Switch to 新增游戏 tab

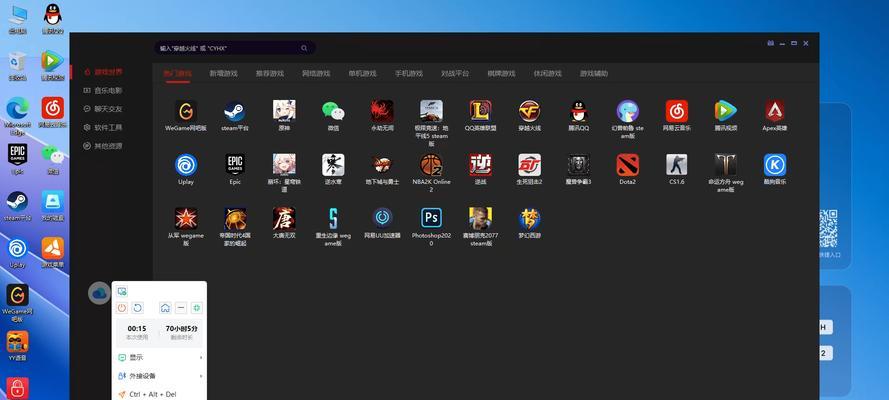click(223, 74)
